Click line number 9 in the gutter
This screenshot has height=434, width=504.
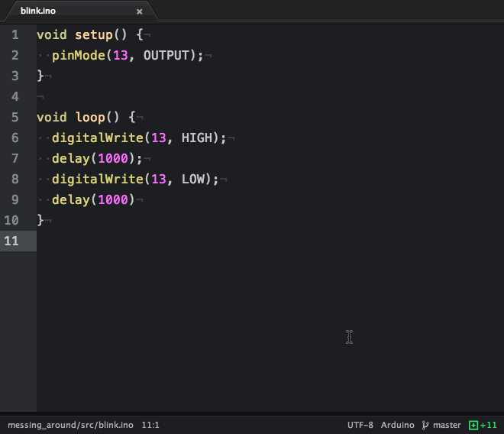tap(15, 199)
